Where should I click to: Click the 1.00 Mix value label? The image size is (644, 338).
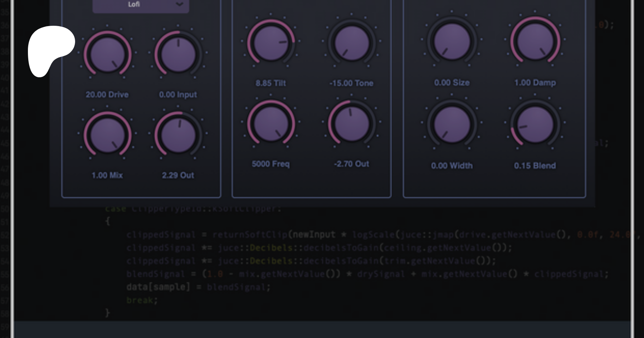[107, 175]
